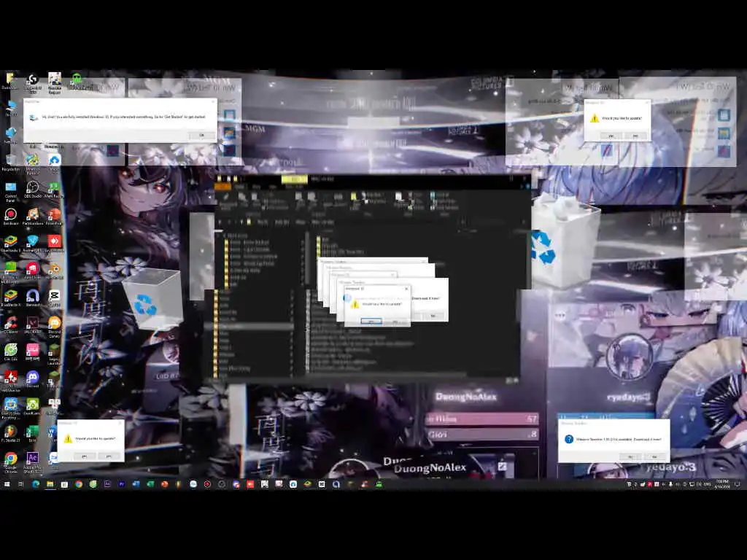Open Word from the taskbar
The height and width of the screenshot is (560, 747).
point(136,484)
